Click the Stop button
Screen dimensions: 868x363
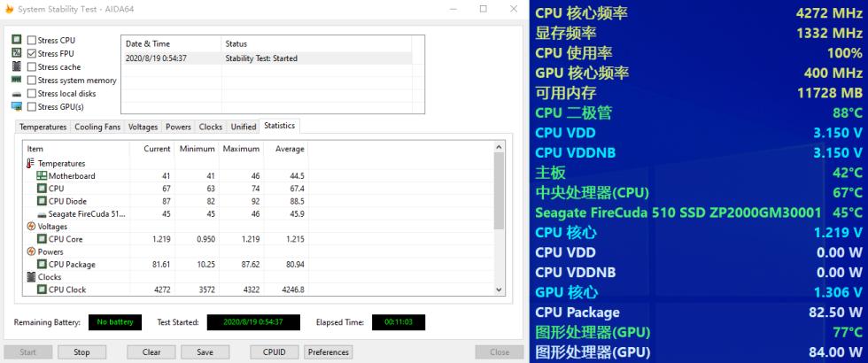tap(81, 352)
